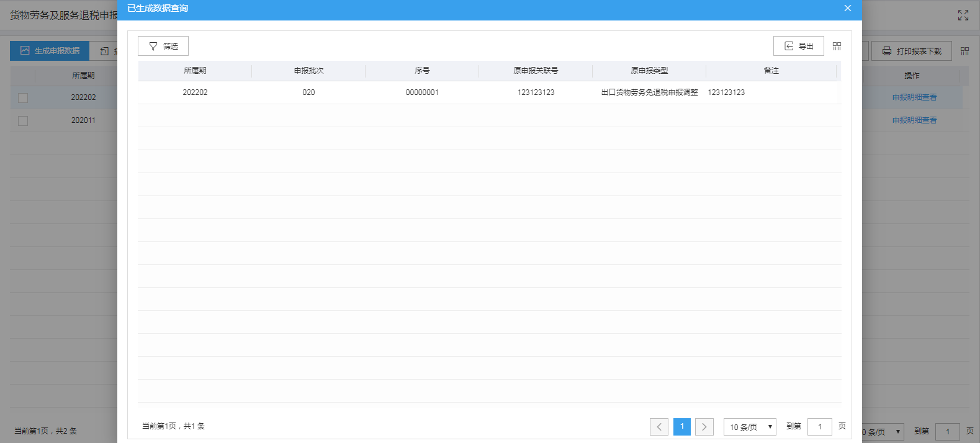Viewport: 980px width, 443px height.
Task: Click chart icon in 生成申报数据 button
Action: pos(25,50)
